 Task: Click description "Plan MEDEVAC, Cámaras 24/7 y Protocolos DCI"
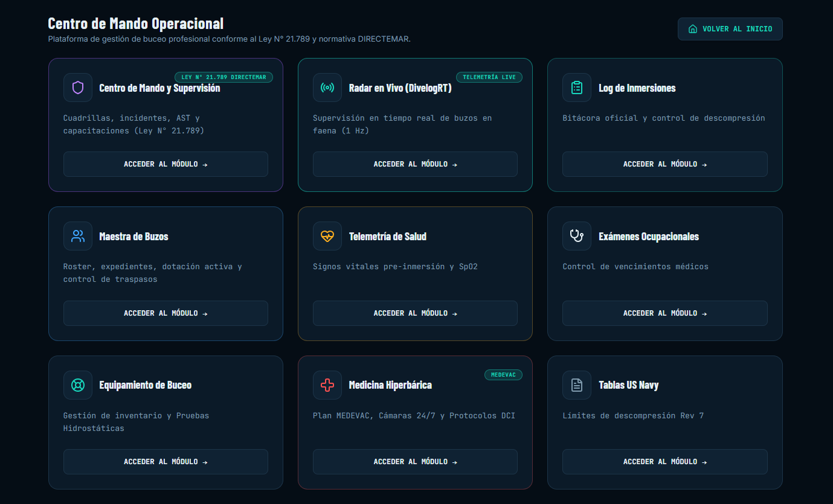point(414,415)
